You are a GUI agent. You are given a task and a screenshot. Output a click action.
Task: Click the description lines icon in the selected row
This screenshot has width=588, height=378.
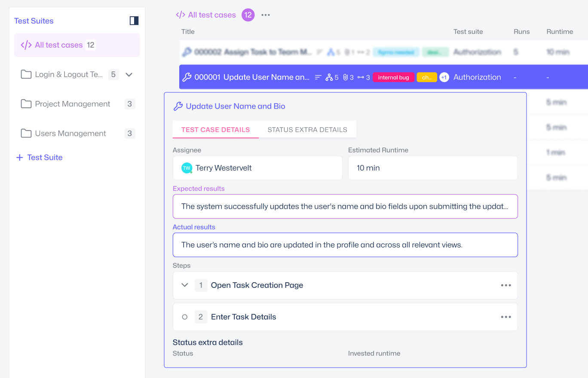tap(318, 77)
